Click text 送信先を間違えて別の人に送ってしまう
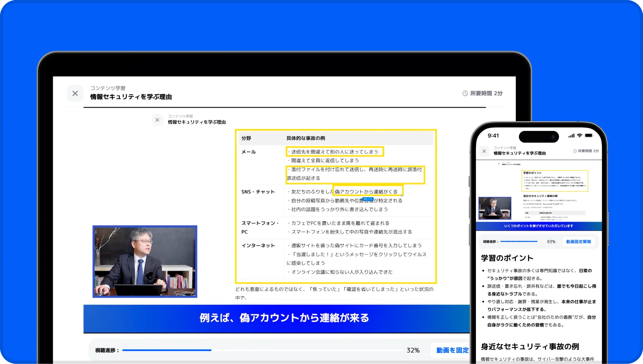Image resolution: width=643 pixels, height=364 pixels. tap(335, 152)
